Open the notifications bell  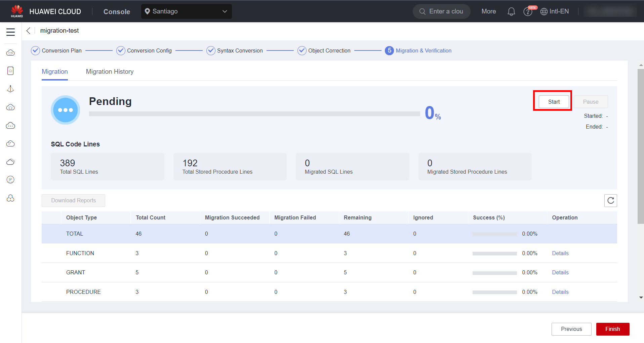pyautogui.click(x=511, y=11)
